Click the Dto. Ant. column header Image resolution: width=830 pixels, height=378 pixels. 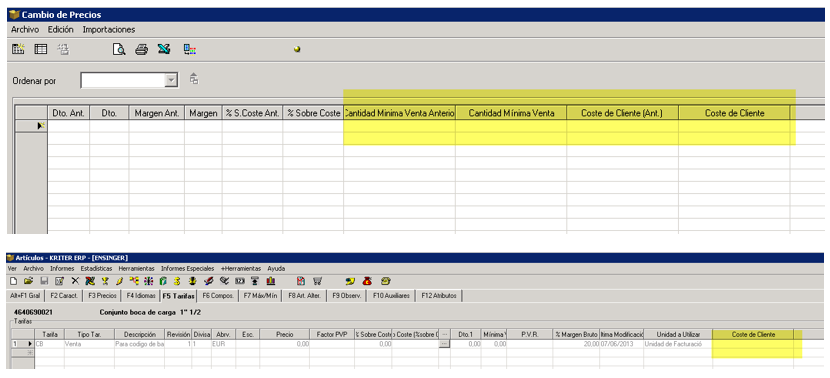(x=69, y=113)
